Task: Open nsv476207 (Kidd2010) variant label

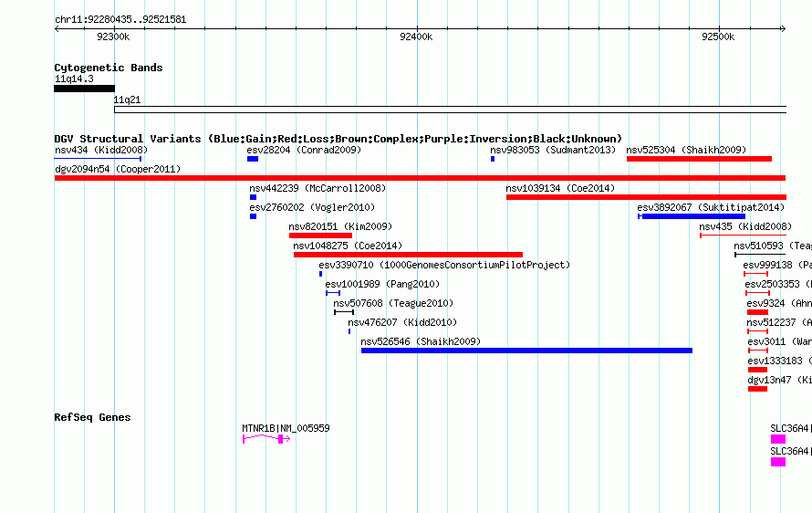Action: click(x=402, y=322)
